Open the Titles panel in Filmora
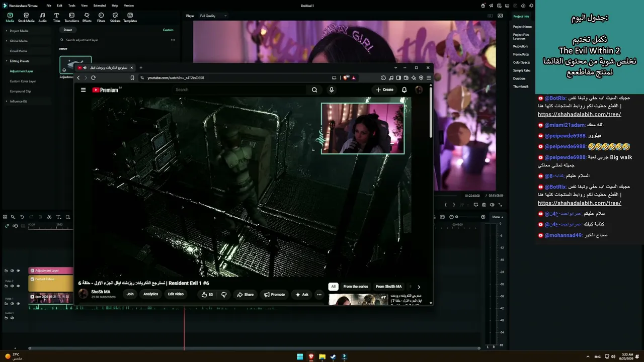The image size is (644, 362). 56,18
